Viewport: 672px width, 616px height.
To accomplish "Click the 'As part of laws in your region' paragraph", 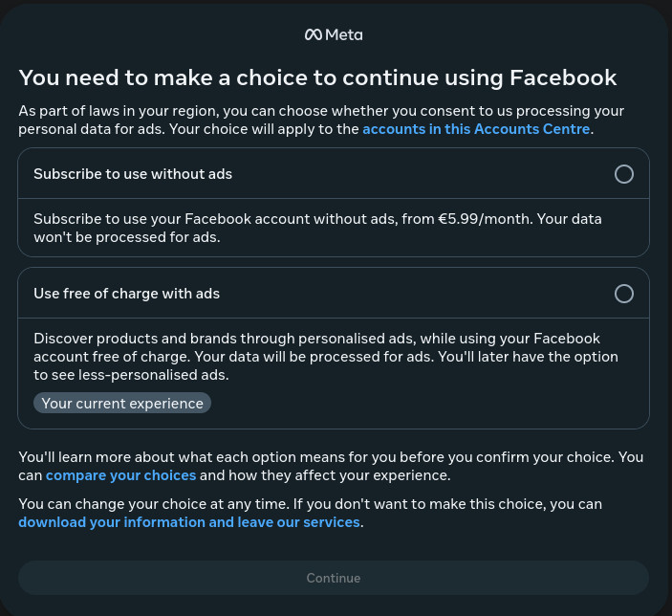I will [x=321, y=120].
